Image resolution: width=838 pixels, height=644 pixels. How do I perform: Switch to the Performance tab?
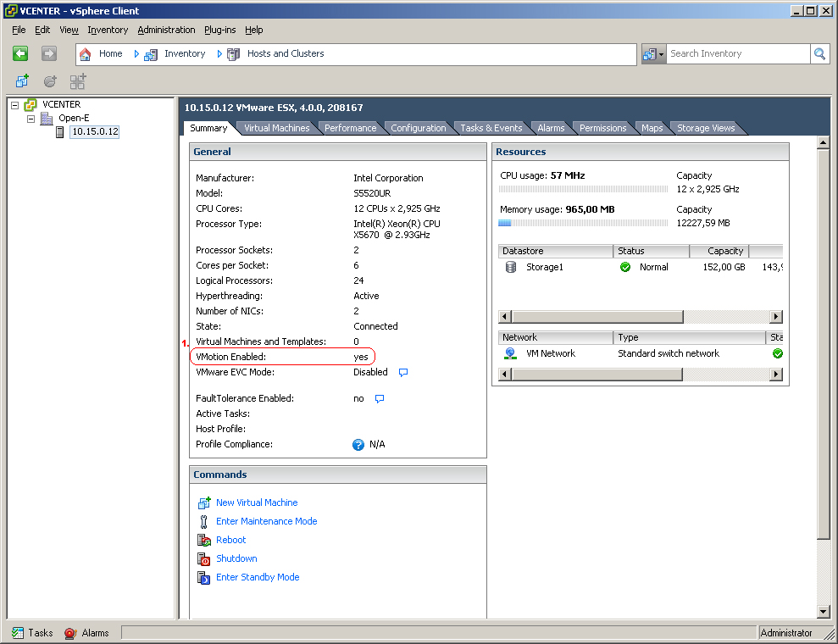coord(351,128)
